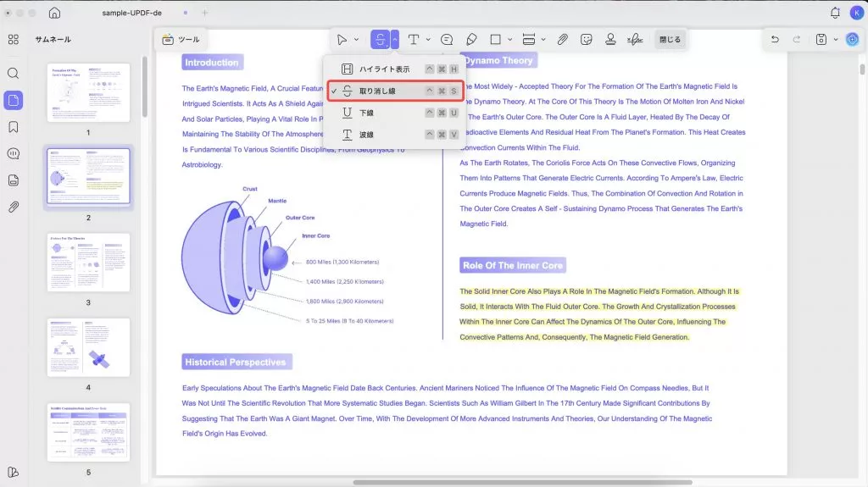Open page 3 thumbnail
This screenshot has height=487, width=868.
coord(88,263)
